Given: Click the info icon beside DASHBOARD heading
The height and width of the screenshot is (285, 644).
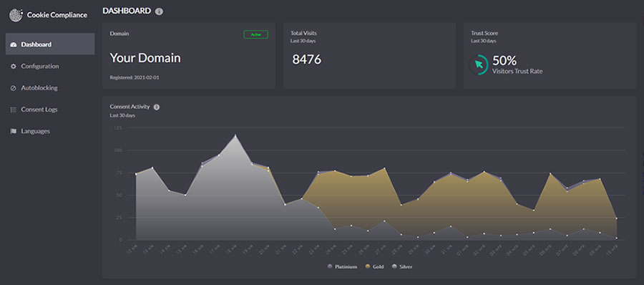Looking at the screenshot, I should (160, 11).
